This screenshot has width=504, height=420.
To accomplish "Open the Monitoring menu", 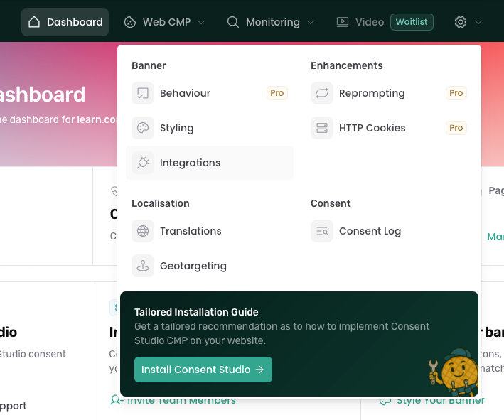I will pyautogui.click(x=271, y=22).
